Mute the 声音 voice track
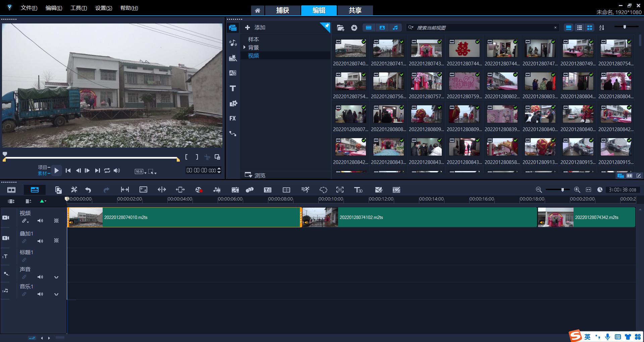Screen dimensions: 644x342 tap(40, 277)
